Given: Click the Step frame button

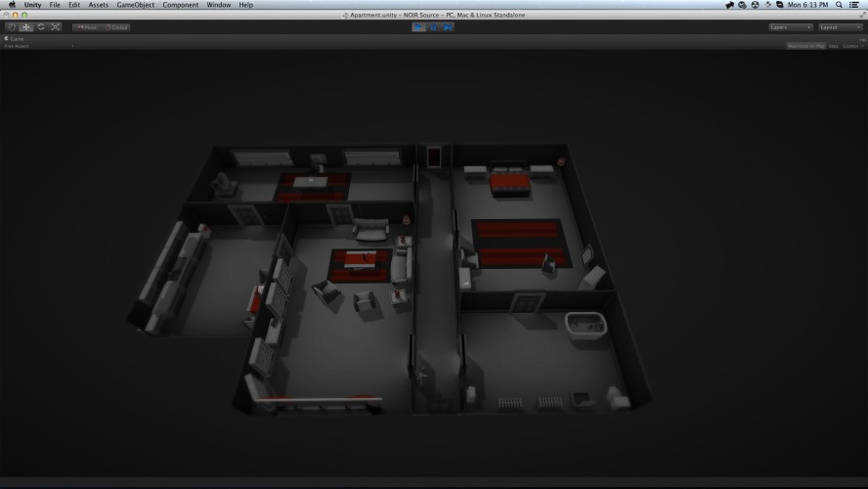Looking at the screenshot, I should point(448,27).
